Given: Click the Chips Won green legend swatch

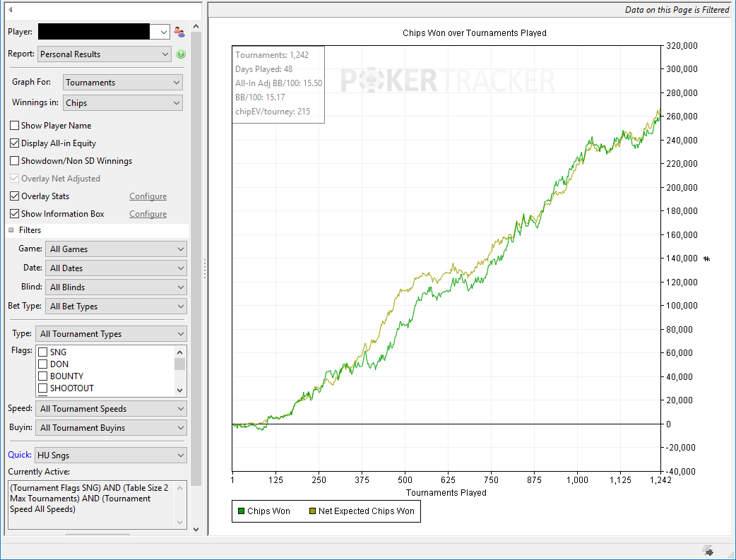Looking at the screenshot, I should coord(242,511).
